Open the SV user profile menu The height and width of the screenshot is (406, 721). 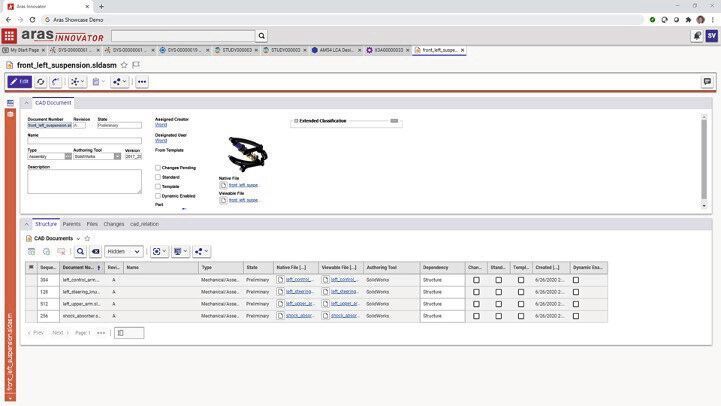tap(712, 36)
